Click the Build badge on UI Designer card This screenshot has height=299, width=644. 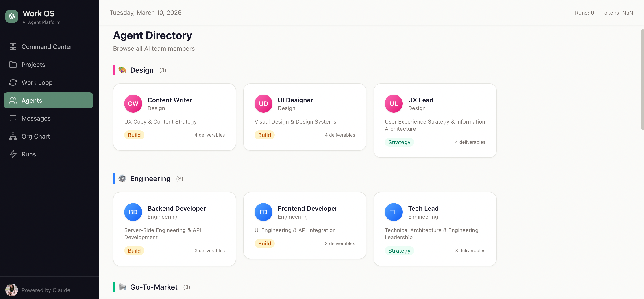tap(265, 135)
